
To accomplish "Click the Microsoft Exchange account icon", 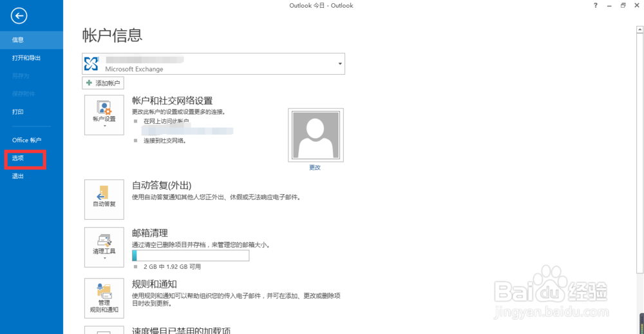I will [91, 64].
